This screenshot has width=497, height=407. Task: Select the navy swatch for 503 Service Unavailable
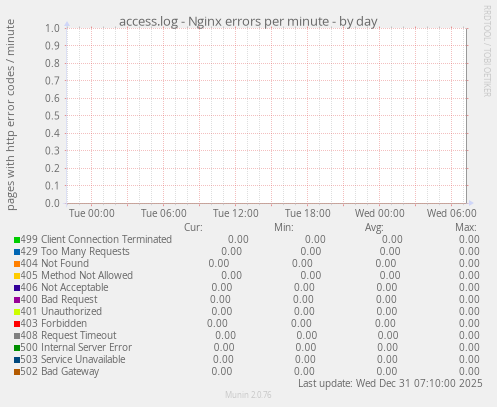point(17,360)
